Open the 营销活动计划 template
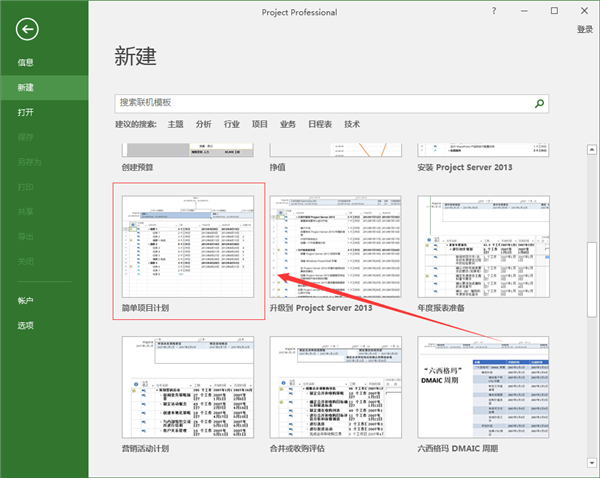The image size is (600, 478). [187, 388]
